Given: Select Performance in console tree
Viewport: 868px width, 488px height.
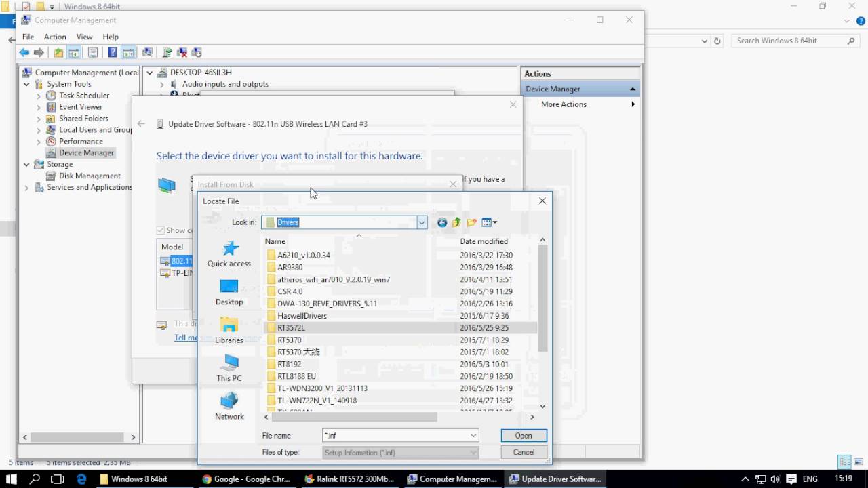Looking at the screenshot, I should 81,142.
